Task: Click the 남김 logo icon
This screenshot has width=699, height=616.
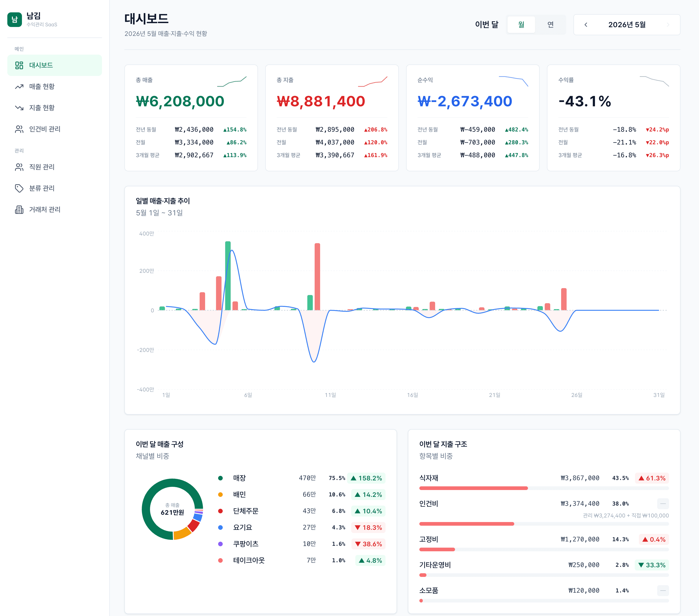Action: [14, 19]
